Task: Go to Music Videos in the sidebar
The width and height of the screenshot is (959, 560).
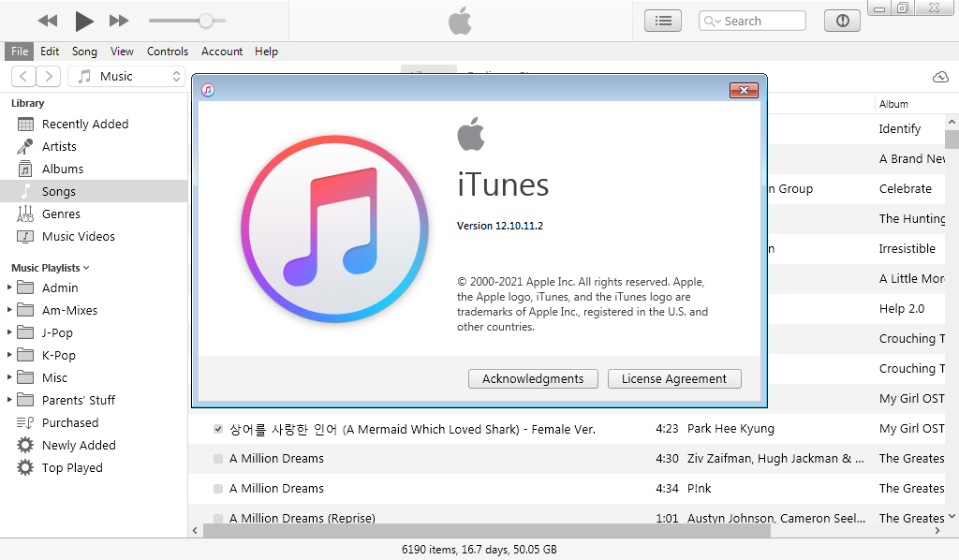Action: [x=78, y=236]
